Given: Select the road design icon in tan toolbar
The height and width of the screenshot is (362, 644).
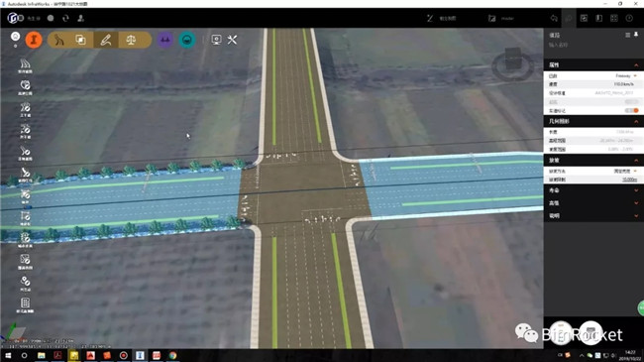Looking at the screenshot, I should [59, 40].
